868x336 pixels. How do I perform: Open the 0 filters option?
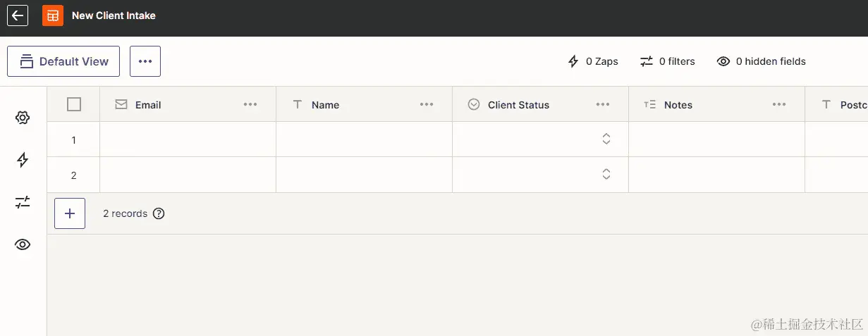(x=667, y=61)
